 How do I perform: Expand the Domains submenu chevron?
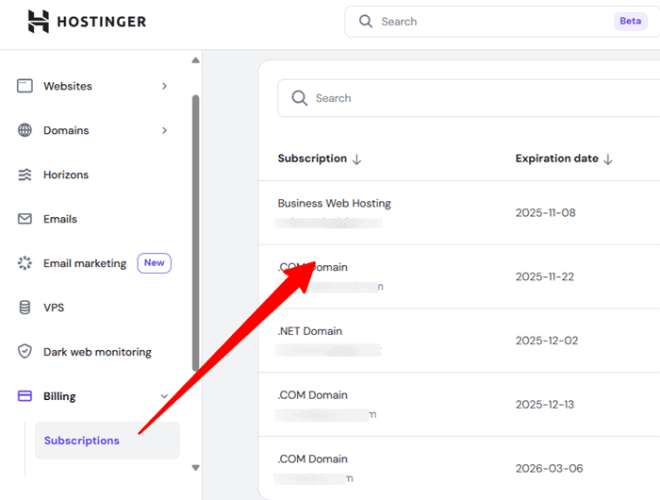click(164, 130)
